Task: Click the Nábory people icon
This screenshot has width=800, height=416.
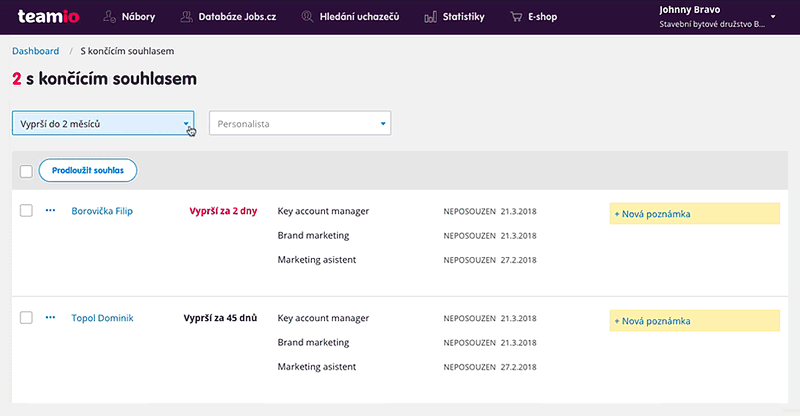Action: (x=109, y=16)
